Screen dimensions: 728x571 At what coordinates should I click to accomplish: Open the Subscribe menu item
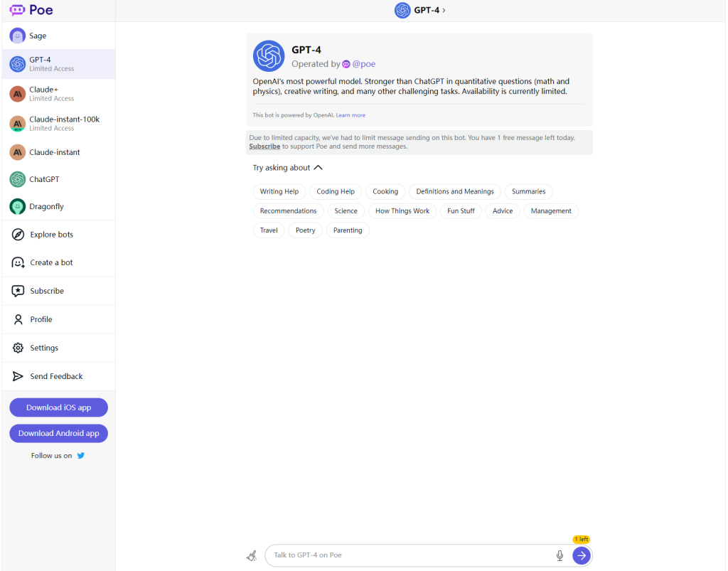click(x=58, y=291)
